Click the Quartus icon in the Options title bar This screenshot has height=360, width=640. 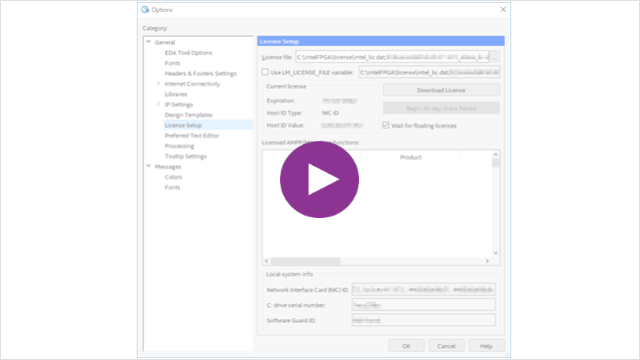[145, 9]
